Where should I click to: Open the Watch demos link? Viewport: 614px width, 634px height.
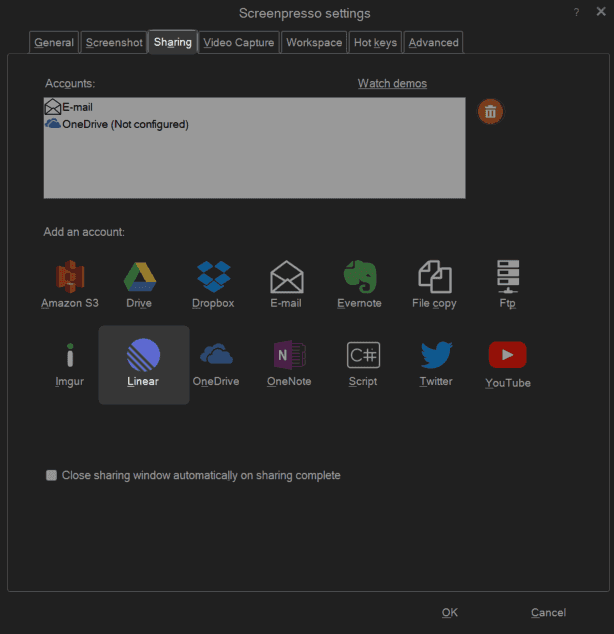[392, 83]
